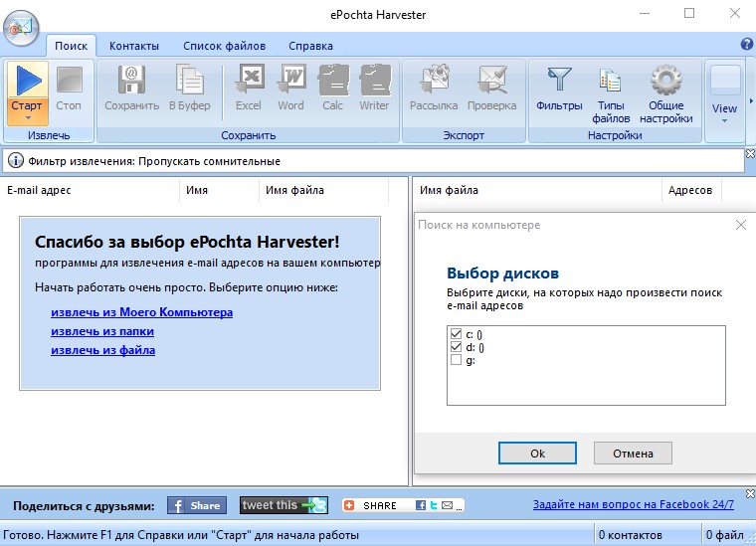Sort left Имя файла column header
Viewport: 756px width, 546px height.
pyautogui.click(x=323, y=190)
